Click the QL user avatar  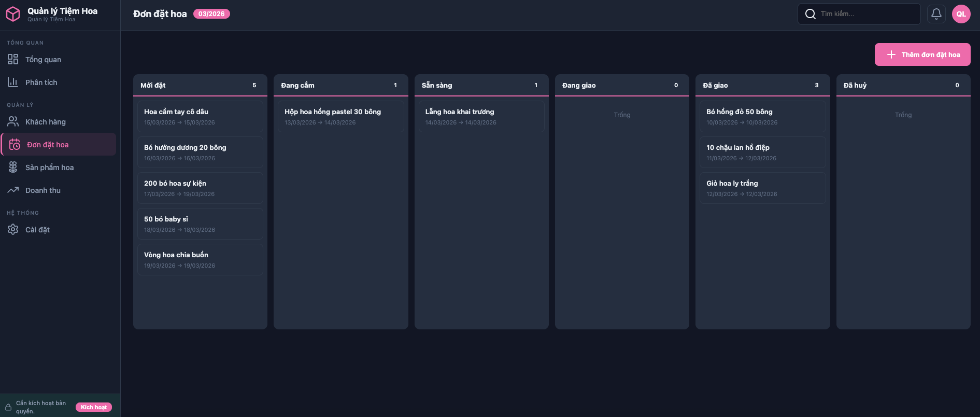(961, 14)
